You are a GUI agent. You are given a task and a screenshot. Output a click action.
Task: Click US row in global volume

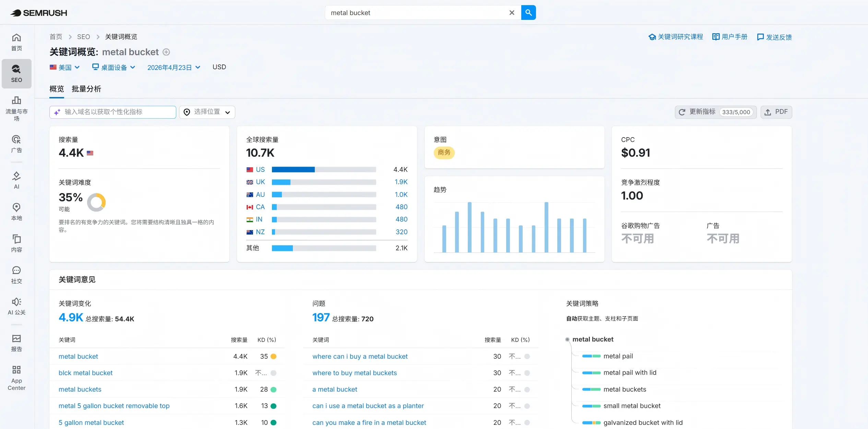click(327, 169)
